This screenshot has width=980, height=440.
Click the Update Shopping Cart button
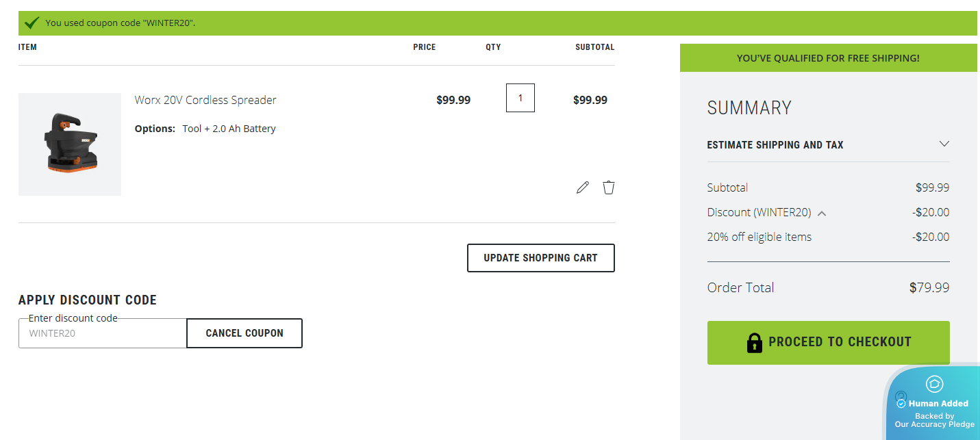tap(540, 258)
